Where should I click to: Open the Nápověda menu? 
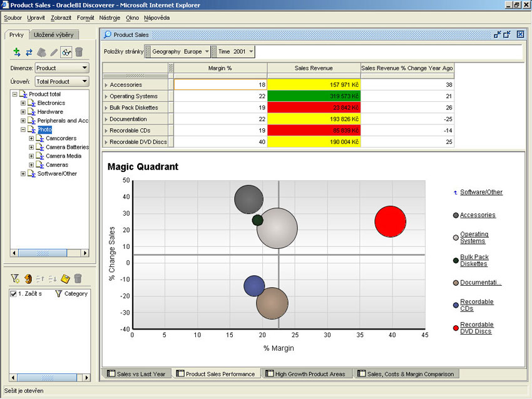[156, 18]
